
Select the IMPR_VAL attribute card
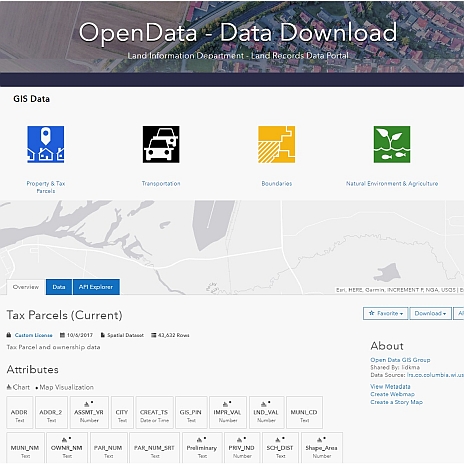click(228, 412)
